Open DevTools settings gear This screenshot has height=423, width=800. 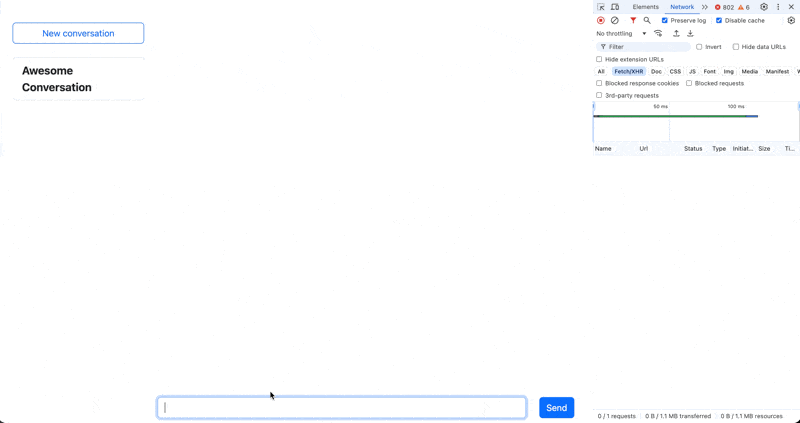[764, 7]
